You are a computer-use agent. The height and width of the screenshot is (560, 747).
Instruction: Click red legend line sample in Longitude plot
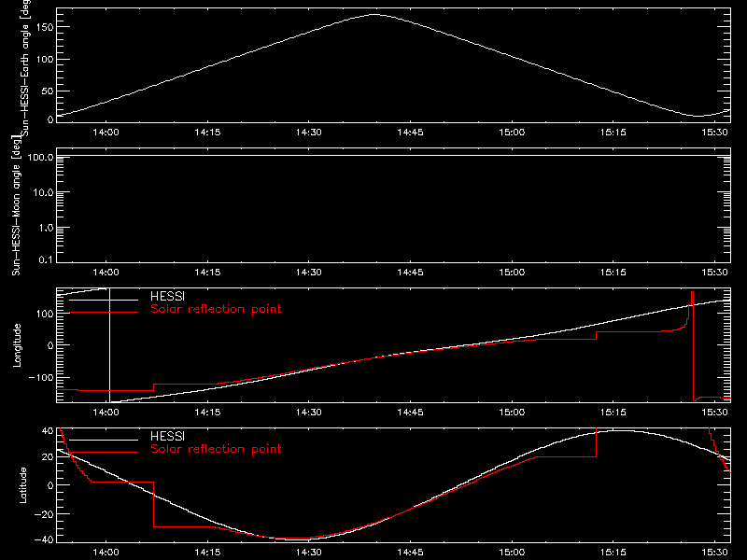[104, 313]
